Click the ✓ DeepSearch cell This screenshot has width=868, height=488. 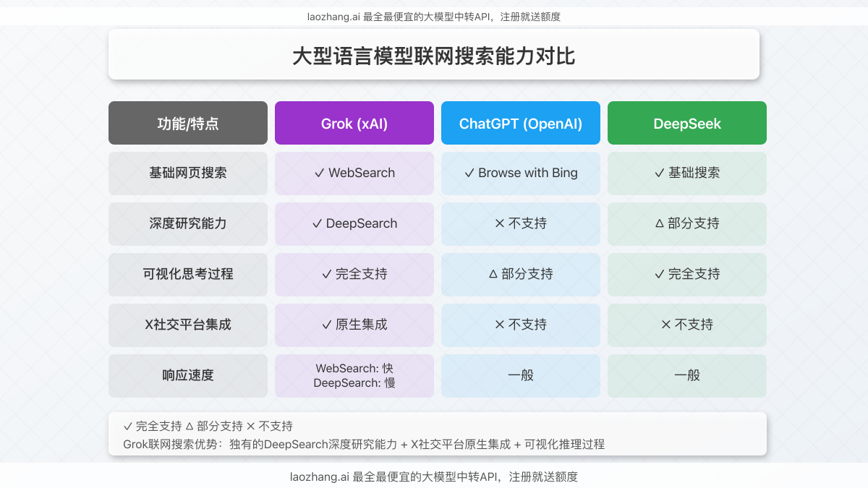(354, 224)
